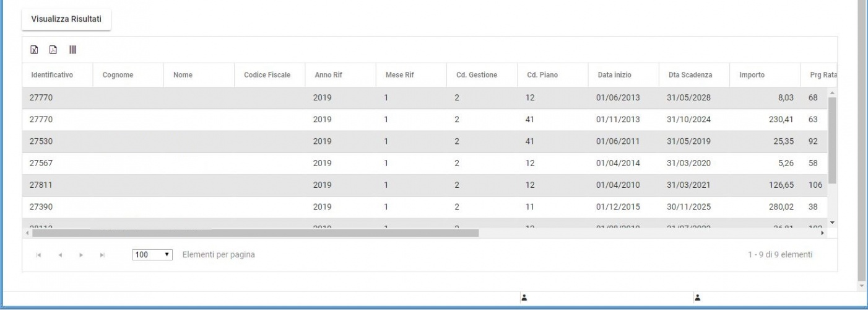Click Dta Scadenza cell 31/05/2028

click(x=688, y=98)
